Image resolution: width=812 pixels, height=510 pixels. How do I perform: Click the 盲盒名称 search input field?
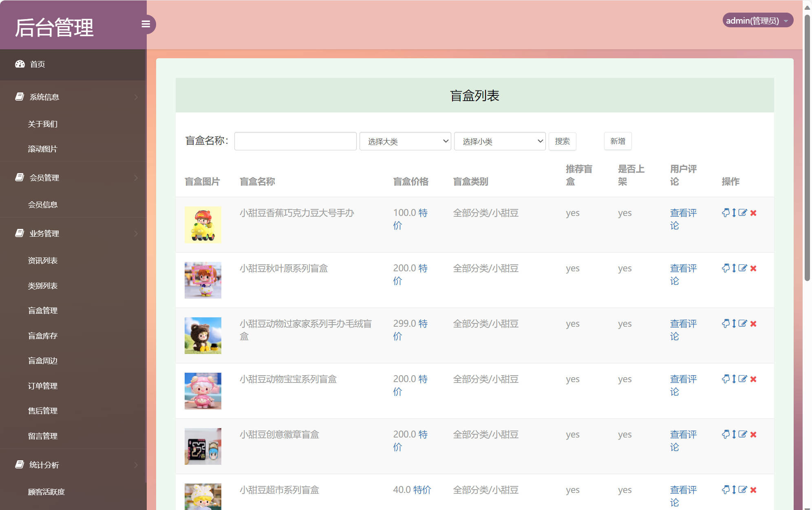[295, 141]
